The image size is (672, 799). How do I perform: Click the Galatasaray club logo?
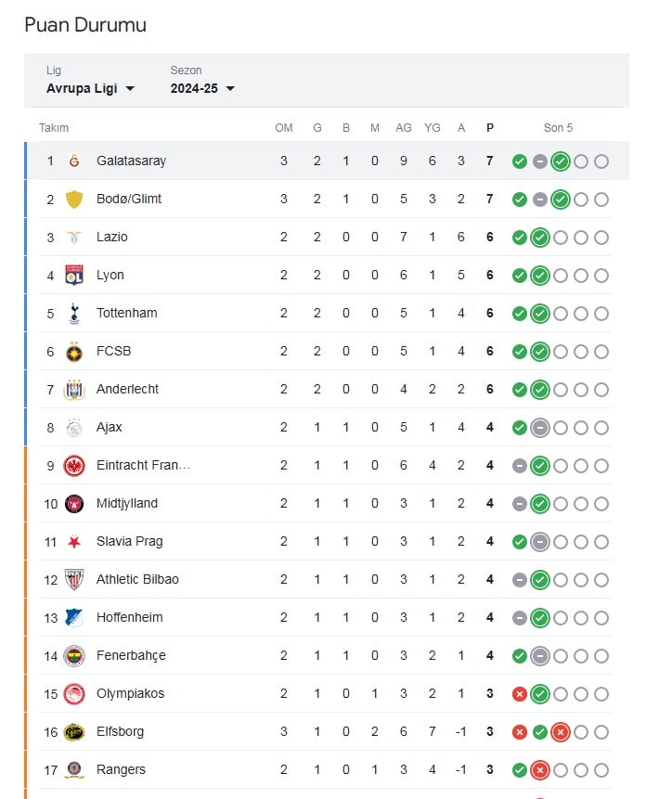point(74,161)
